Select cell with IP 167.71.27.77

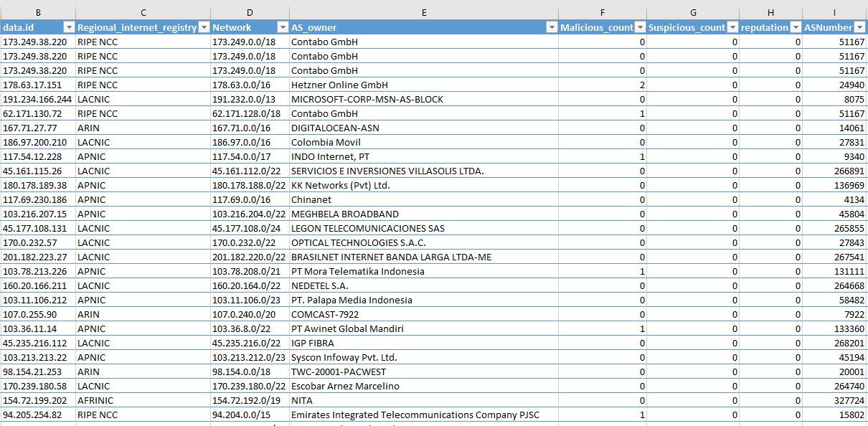tap(38, 128)
